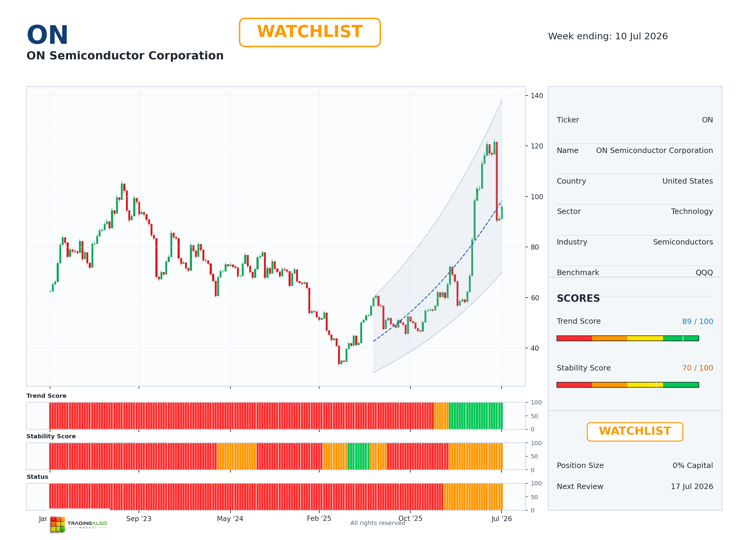Image resolution: width=756 pixels, height=540 pixels.
Task: Click the 'Oct '25' axis label
Action: pyautogui.click(x=410, y=519)
